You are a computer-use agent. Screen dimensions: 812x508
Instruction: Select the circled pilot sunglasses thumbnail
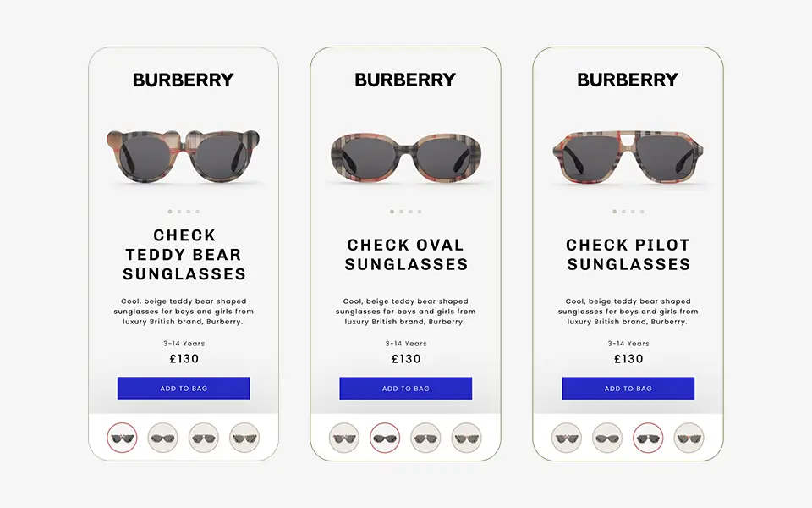tap(648, 438)
